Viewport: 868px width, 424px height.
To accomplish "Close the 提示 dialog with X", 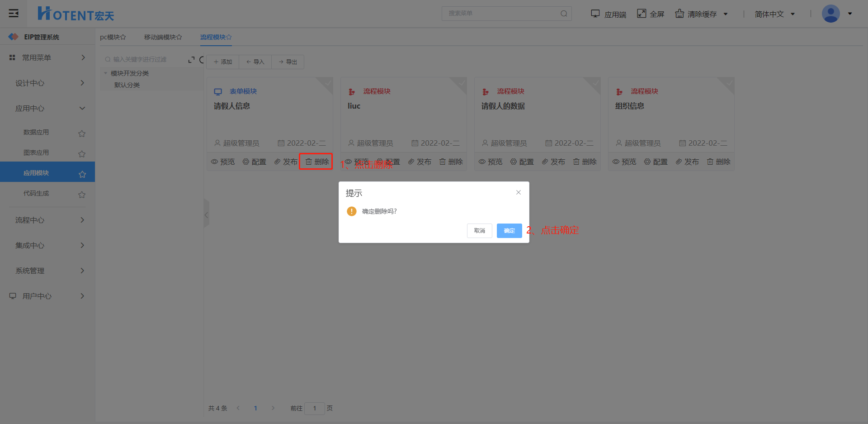I will click(519, 192).
